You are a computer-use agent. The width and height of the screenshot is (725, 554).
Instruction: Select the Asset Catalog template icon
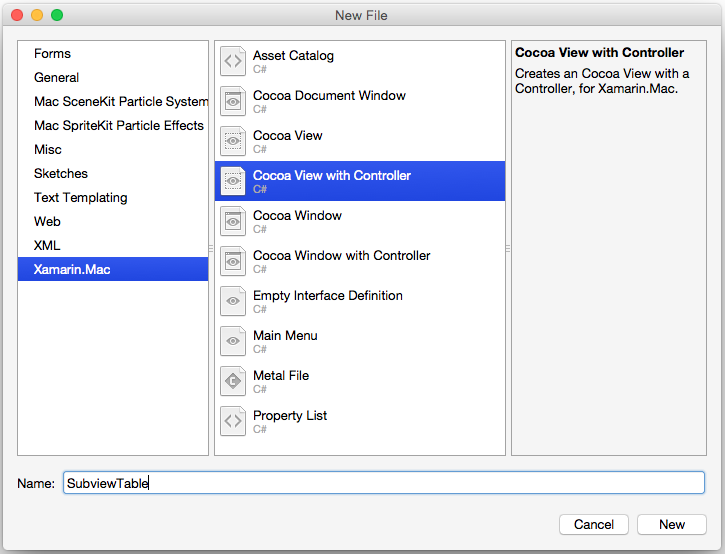[x=233, y=61]
